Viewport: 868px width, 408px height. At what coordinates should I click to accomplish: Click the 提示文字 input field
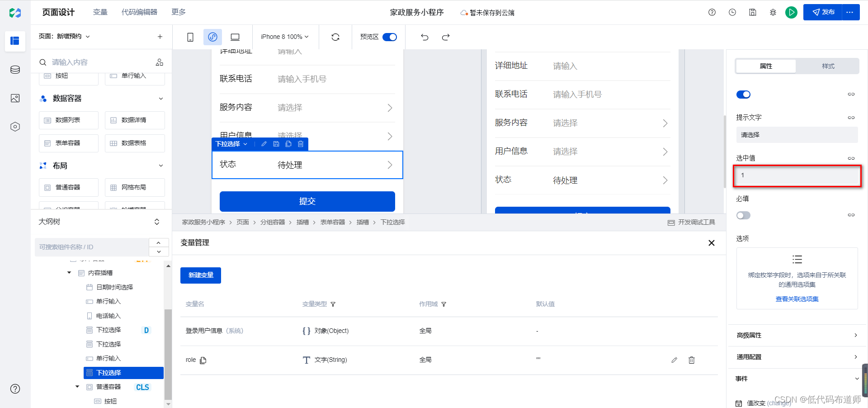click(x=797, y=135)
